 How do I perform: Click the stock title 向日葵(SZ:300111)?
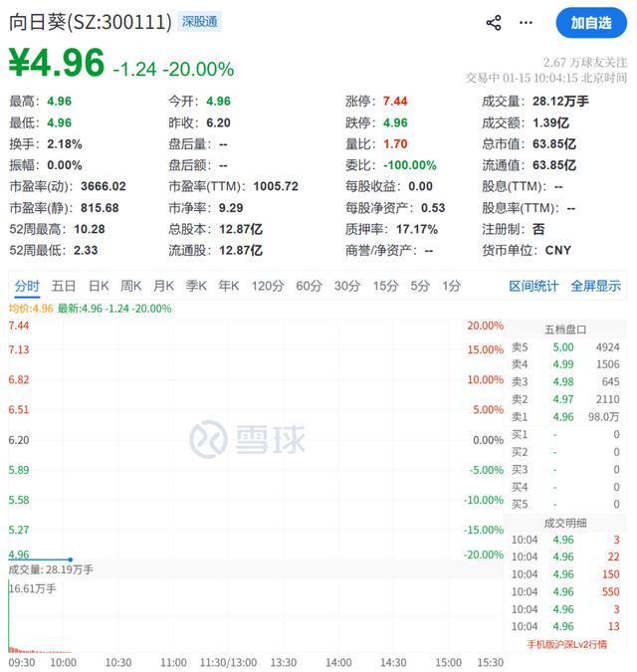pyautogui.click(x=91, y=22)
